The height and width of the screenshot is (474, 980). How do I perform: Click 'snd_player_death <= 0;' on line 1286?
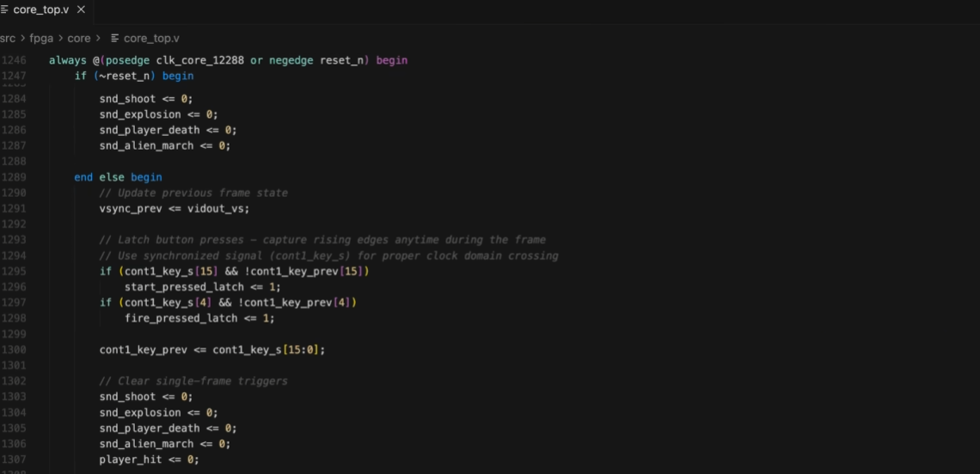click(168, 130)
